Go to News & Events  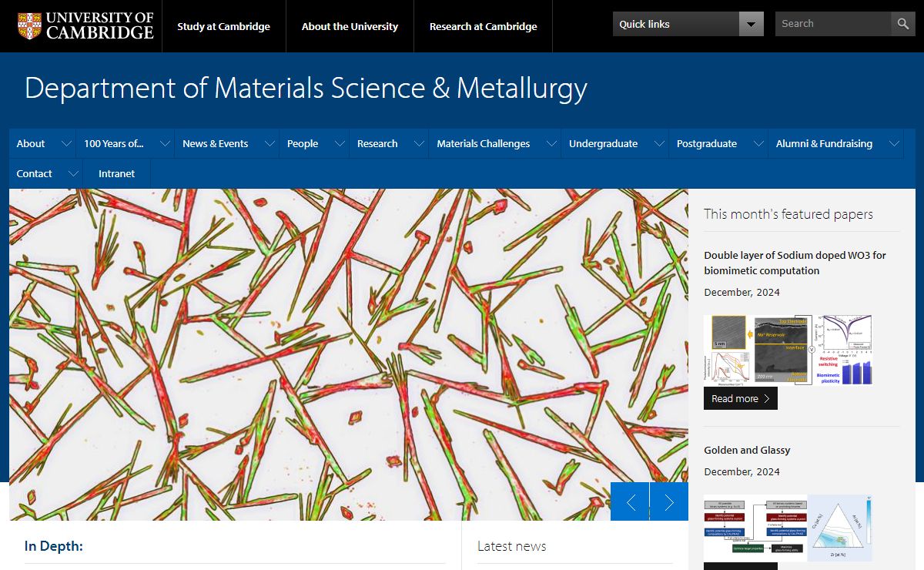point(216,143)
